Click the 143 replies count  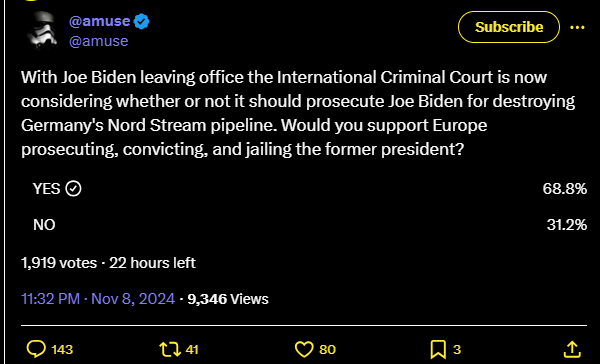[62, 349]
